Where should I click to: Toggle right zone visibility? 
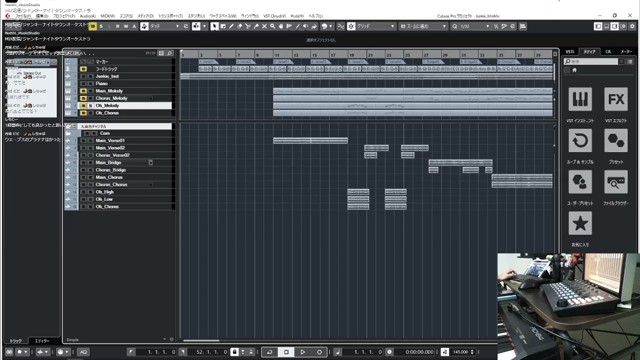(x=614, y=26)
